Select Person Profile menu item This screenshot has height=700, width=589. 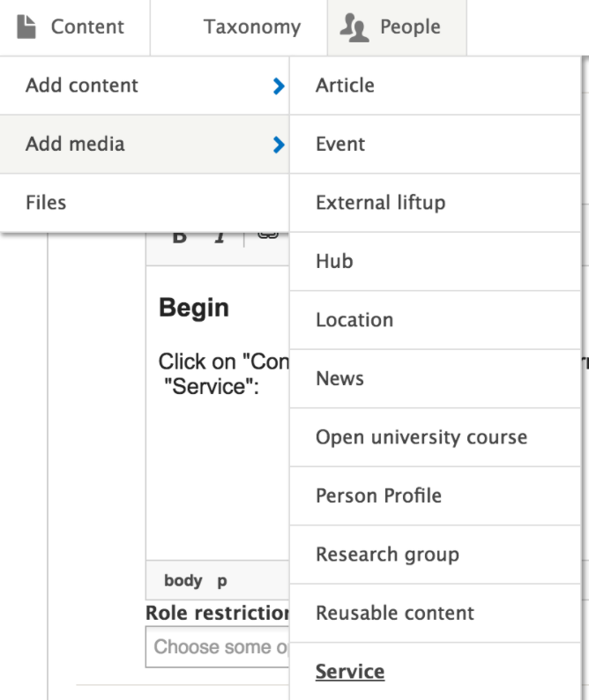(378, 495)
